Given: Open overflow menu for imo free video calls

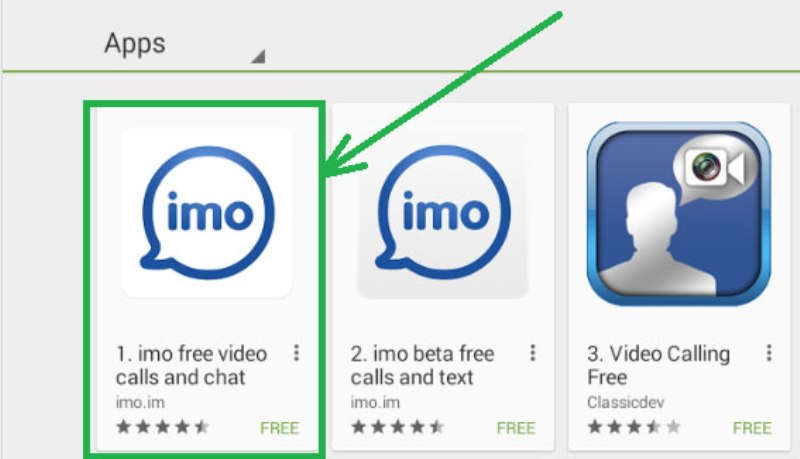Looking at the screenshot, I should tap(296, 353).
